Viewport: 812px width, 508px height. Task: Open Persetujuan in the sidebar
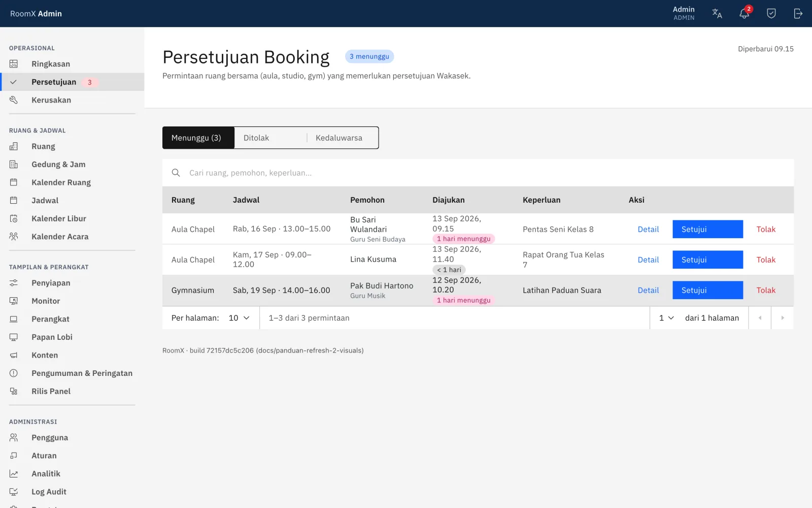click(x=73, y=82)
